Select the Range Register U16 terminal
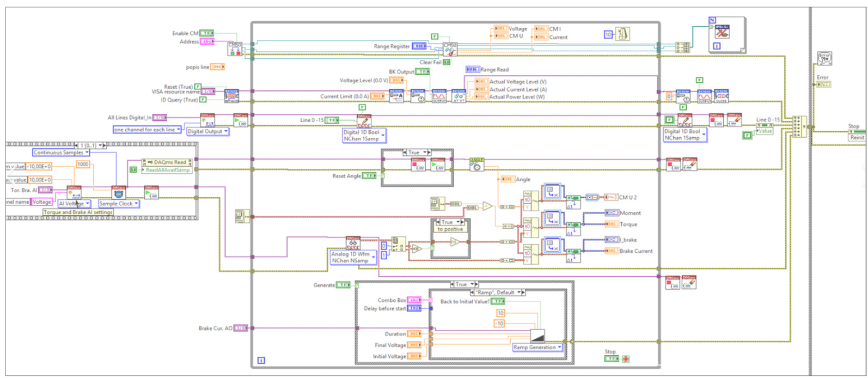 [419, 46]
